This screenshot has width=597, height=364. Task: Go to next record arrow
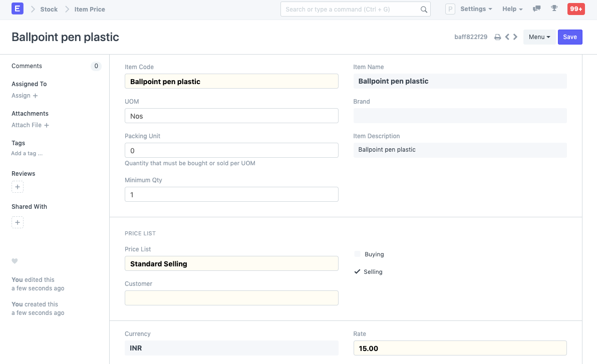pos(515,37)
